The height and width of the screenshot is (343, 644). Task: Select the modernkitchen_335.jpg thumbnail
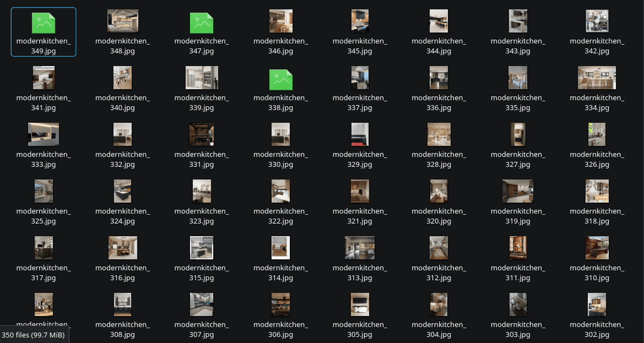518,77
